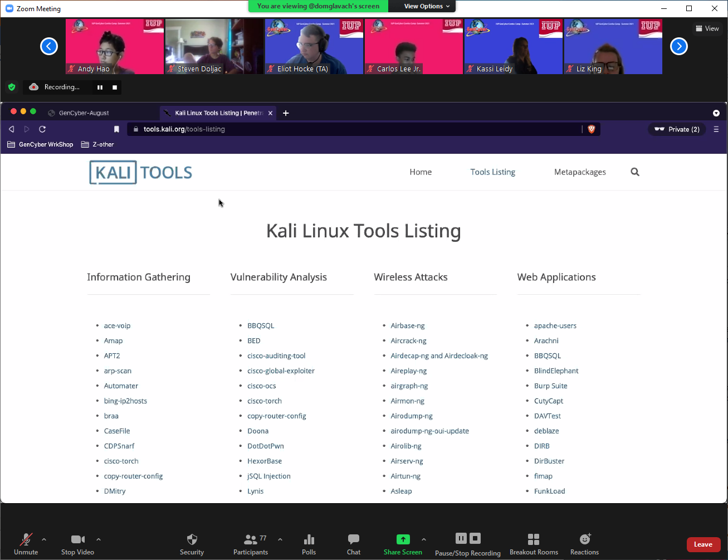Unmute the microphone in Zoom

pyautogui.click(x=26, y=544)
